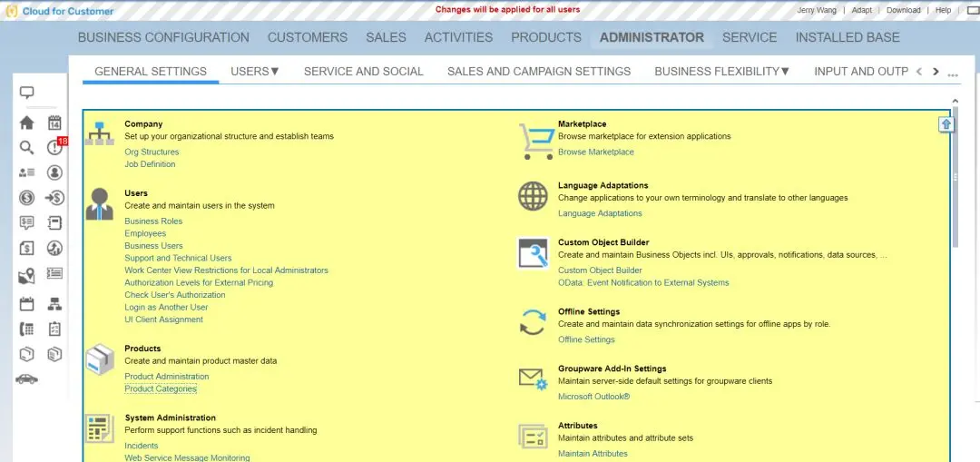
Task: Open the ADMINISTRATOR work center
Action: (652, 37)
